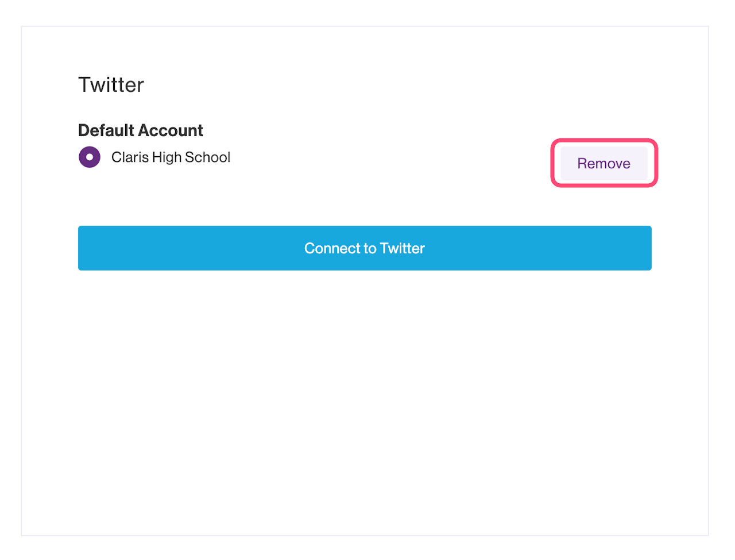
Task: Select the Claris High School radio button
Action: (x=90, y=157)
